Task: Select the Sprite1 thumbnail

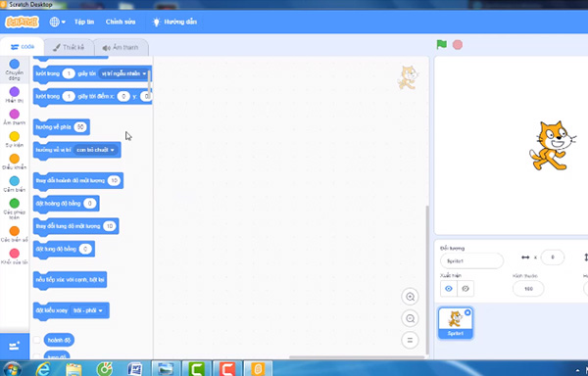Action: (x=456, y=323)
